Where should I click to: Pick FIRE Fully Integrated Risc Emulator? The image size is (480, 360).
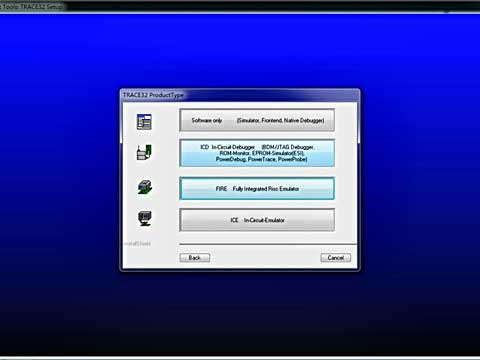(257, 189)
